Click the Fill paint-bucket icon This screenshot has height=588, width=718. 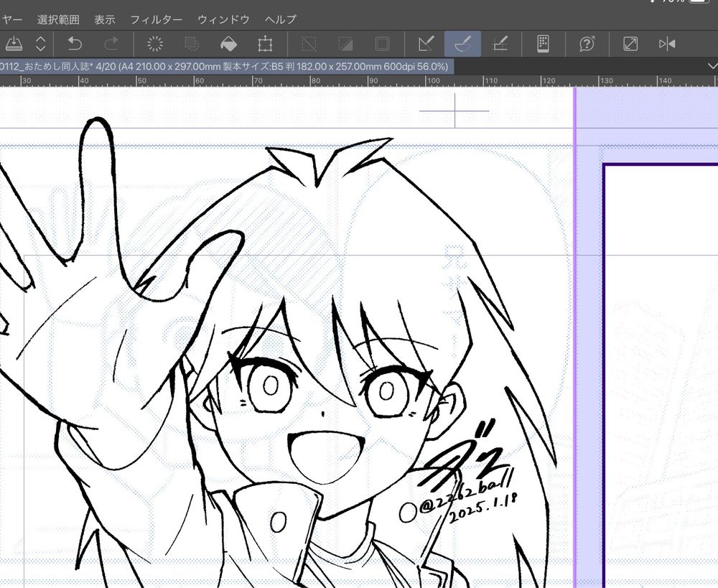228,44
